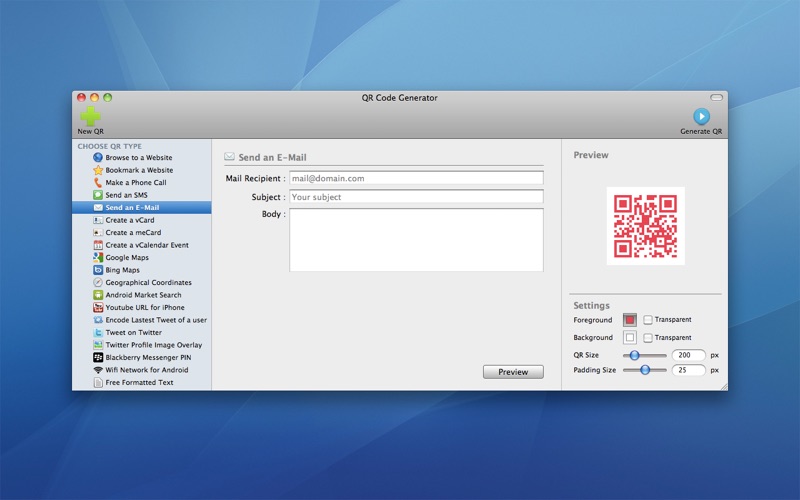Choose "Geographical Coordinates" text row
Viewport: 800px width, 500px height.
pyautogui.click(x=148, y=282)
